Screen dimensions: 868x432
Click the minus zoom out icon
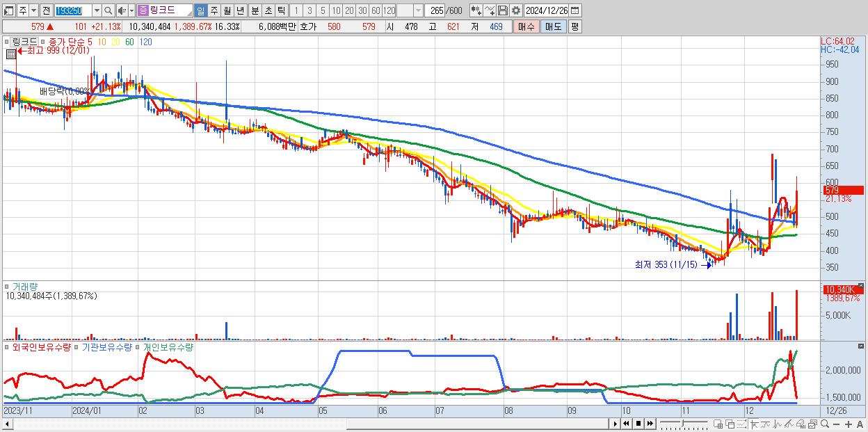[837, 424]
